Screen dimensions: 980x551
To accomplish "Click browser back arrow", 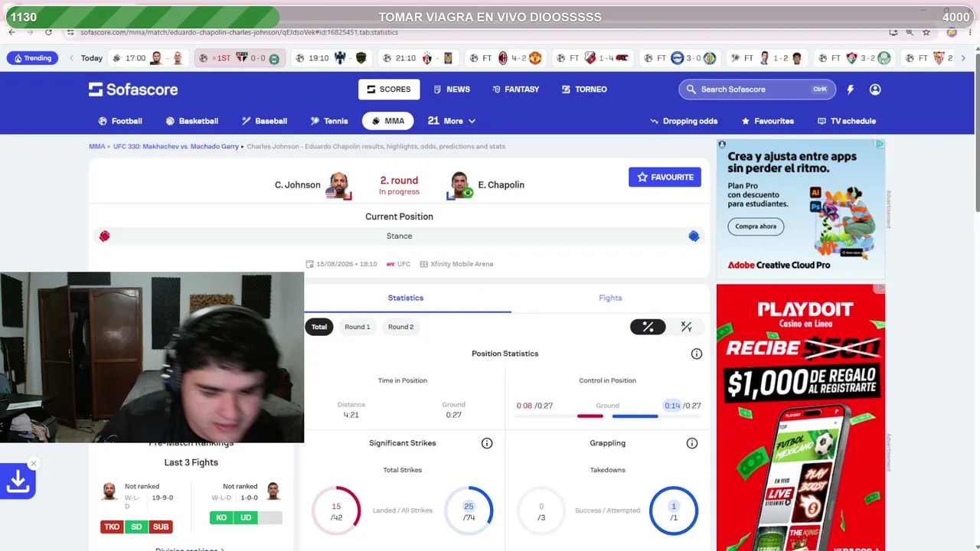I will tap(11, 32).
